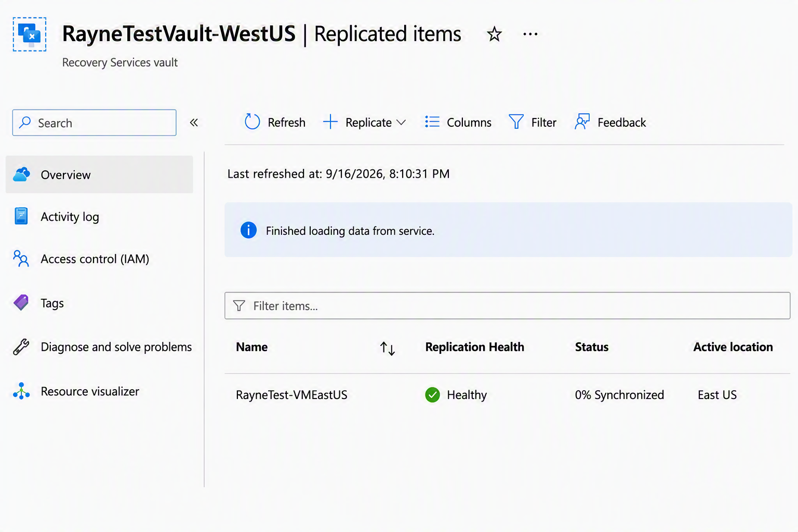Favorite this page with the star icon
Viewport: 798px width, 532px height.
(x=494, y=34)
